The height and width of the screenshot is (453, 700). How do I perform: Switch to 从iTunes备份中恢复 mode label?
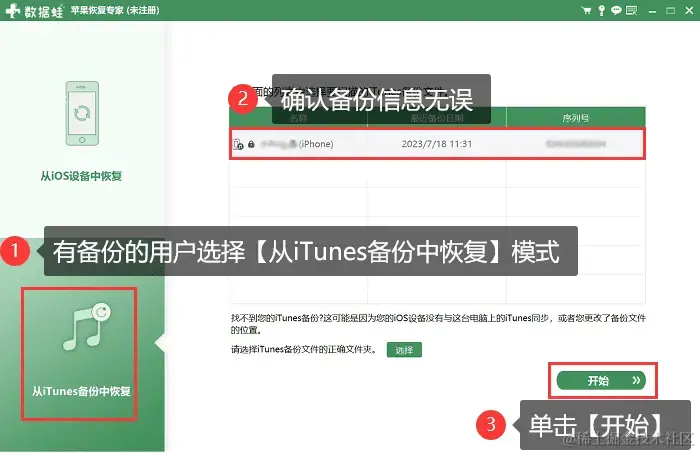tap(81, 391)
